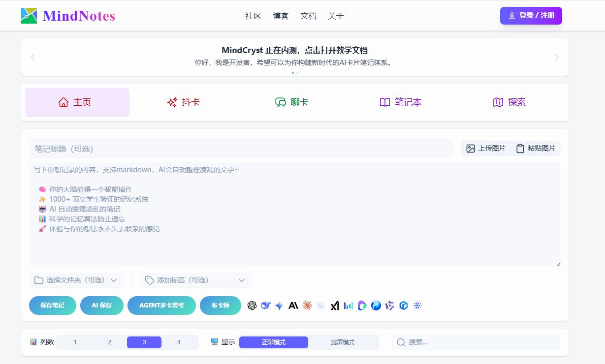Select the blue hexagon cube model icon

(404, 305)
